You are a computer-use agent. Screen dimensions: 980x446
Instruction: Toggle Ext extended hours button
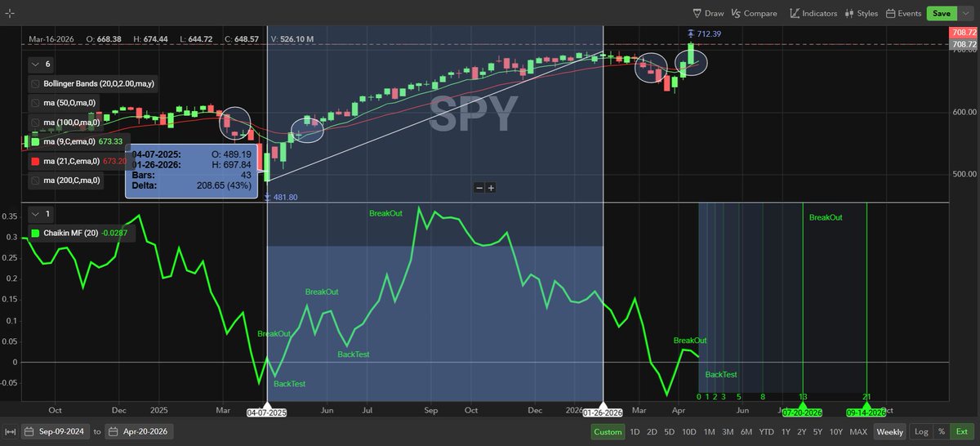tap(962, 432)
